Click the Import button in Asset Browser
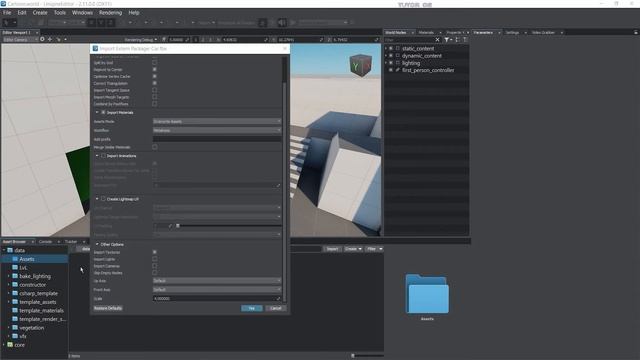Image resolution: width=640 pixels, height=360 pixels. (332, 249)
